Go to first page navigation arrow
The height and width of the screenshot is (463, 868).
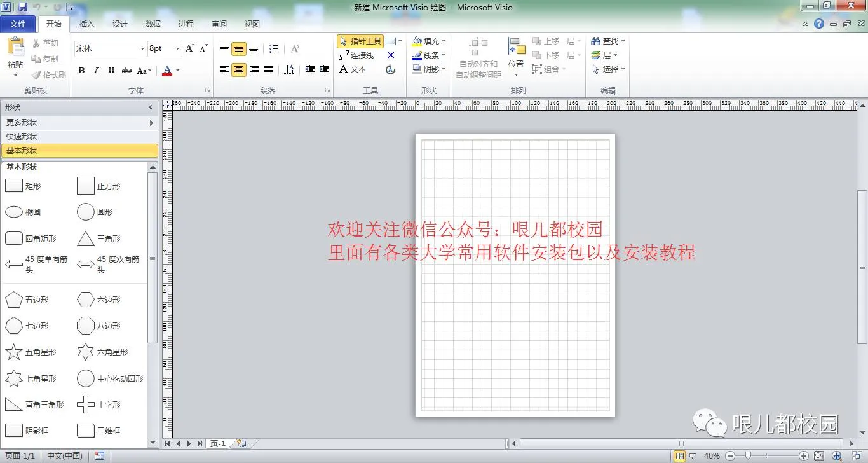coord(168,443)
